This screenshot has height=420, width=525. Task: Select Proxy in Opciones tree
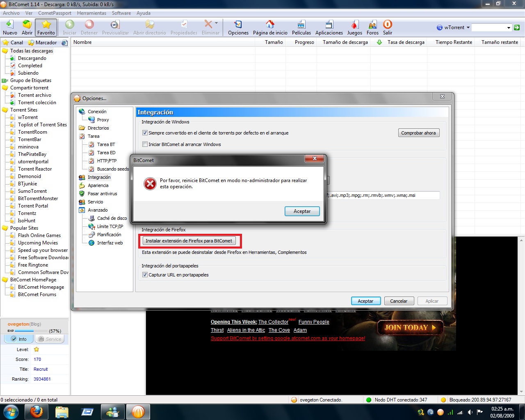coord(103,120)
